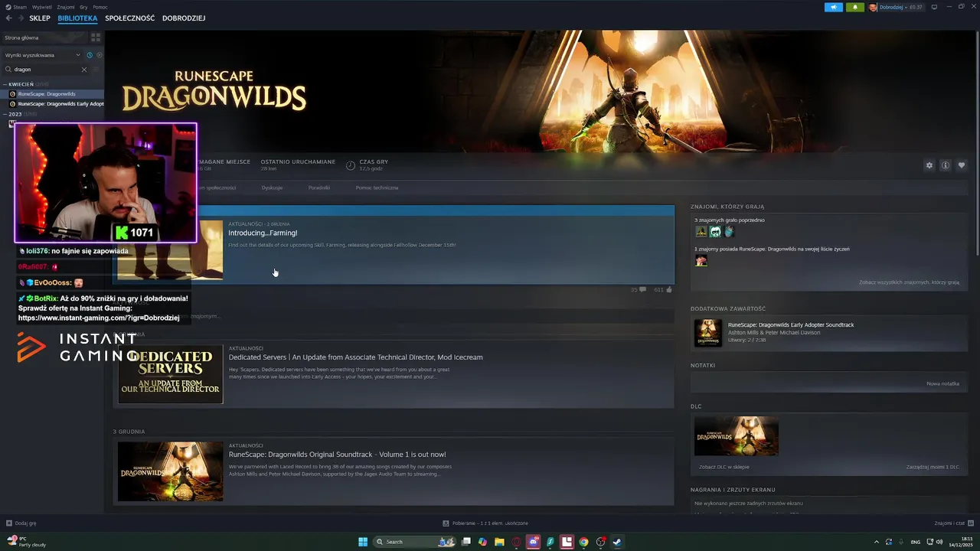The image size is (980, 551).
Task: Open Steam menu
Action: point(17,7)
